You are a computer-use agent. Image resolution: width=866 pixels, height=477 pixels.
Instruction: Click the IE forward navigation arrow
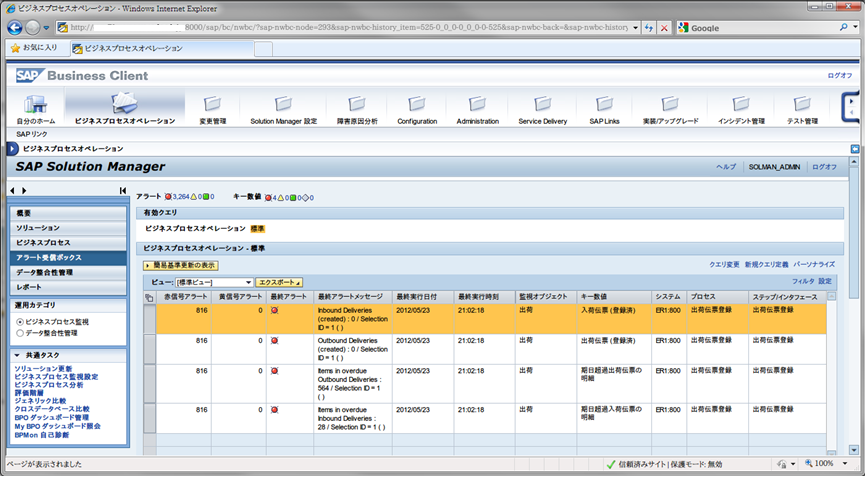[x=33, y=28]
